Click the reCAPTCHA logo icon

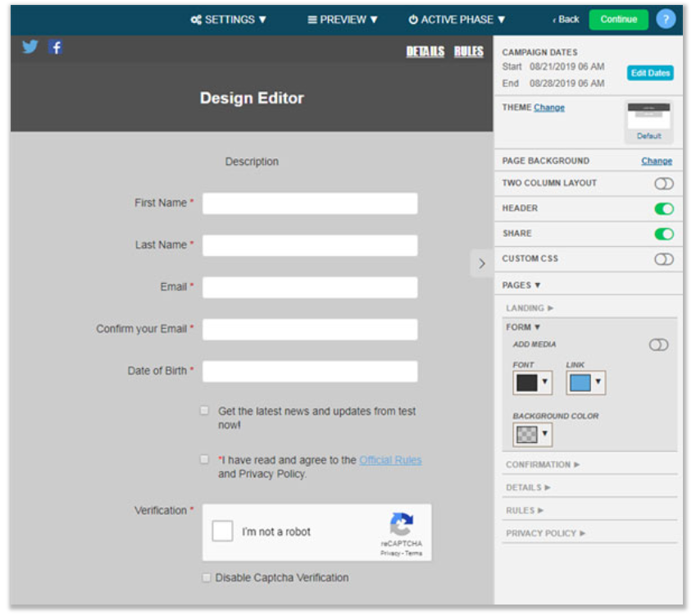(401, 524)
